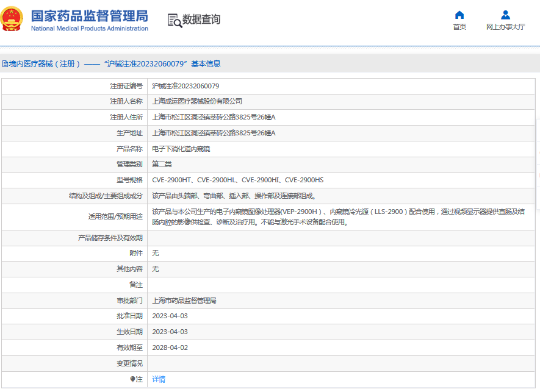Click the 数据查询 text label
The width and height of the screenshot is (540, 392).
point(201,20)
